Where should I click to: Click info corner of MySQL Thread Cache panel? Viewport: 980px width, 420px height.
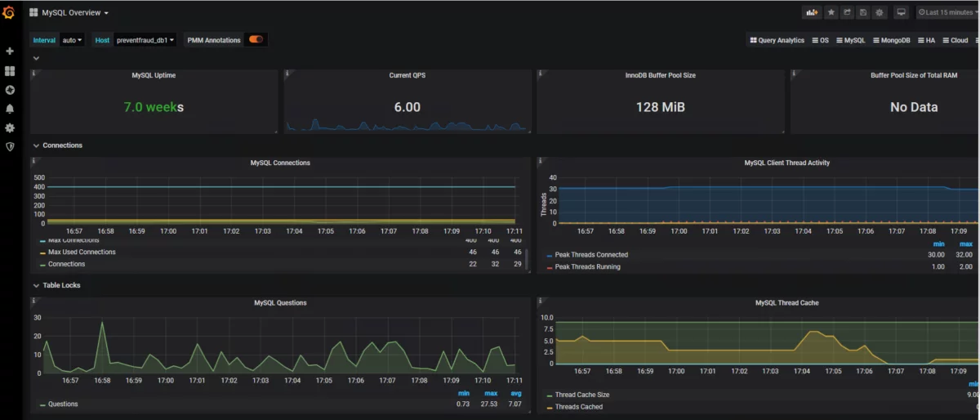coord(540,300)
